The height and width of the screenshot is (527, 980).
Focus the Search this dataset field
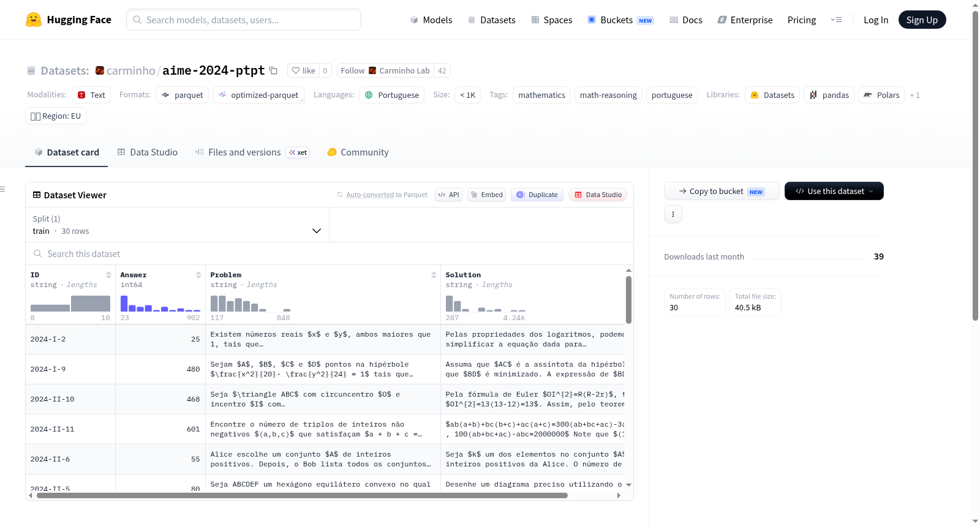tap(330, 253)
